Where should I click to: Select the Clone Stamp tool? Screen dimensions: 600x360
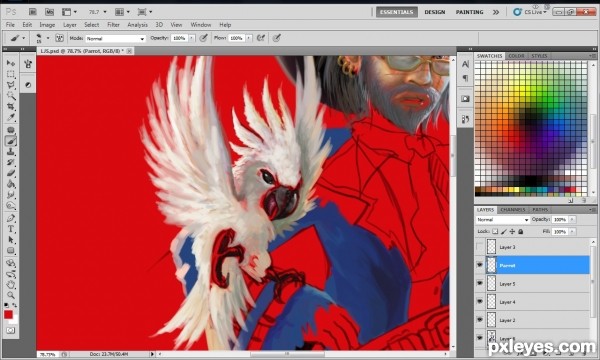pyautogui.click(x=11, y=152)
